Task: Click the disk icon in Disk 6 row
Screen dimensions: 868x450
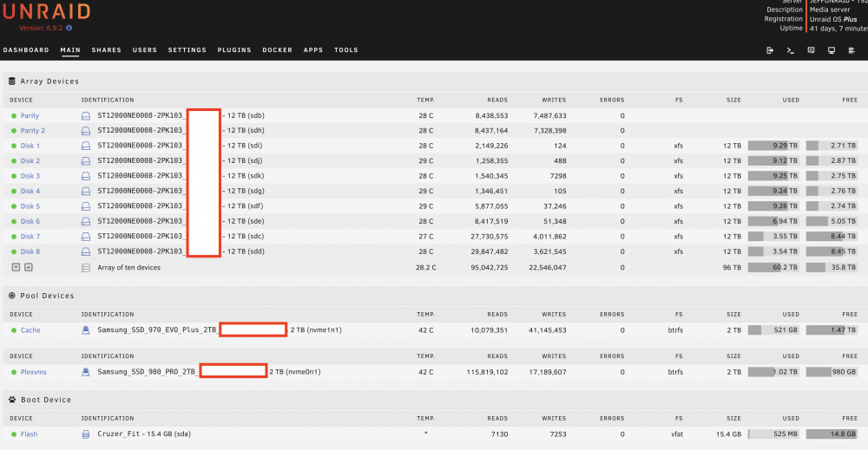Action: coord(86,221)
